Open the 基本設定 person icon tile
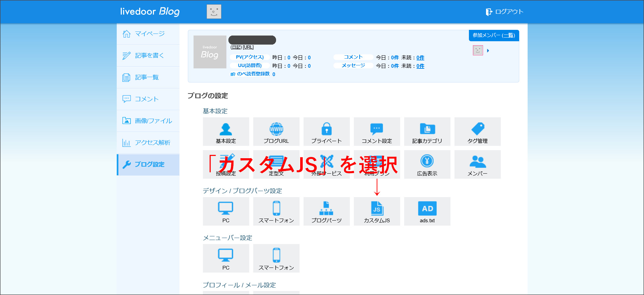 (x=226, y=131)
